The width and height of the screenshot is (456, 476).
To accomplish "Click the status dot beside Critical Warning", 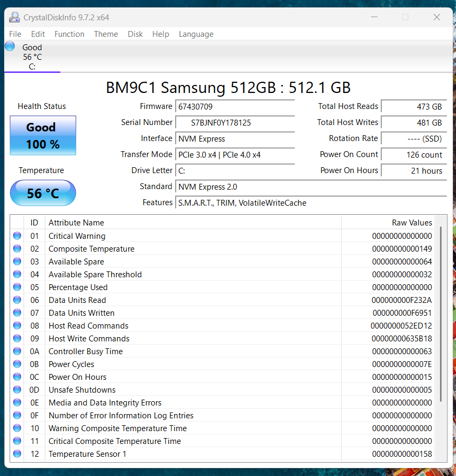I will point(17,236).
